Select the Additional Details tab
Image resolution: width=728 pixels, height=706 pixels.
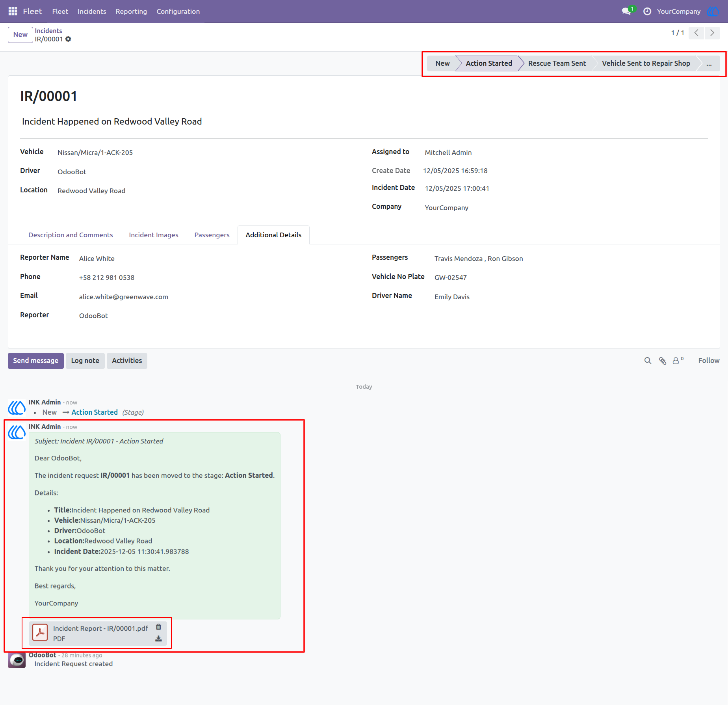pos(273,235)
